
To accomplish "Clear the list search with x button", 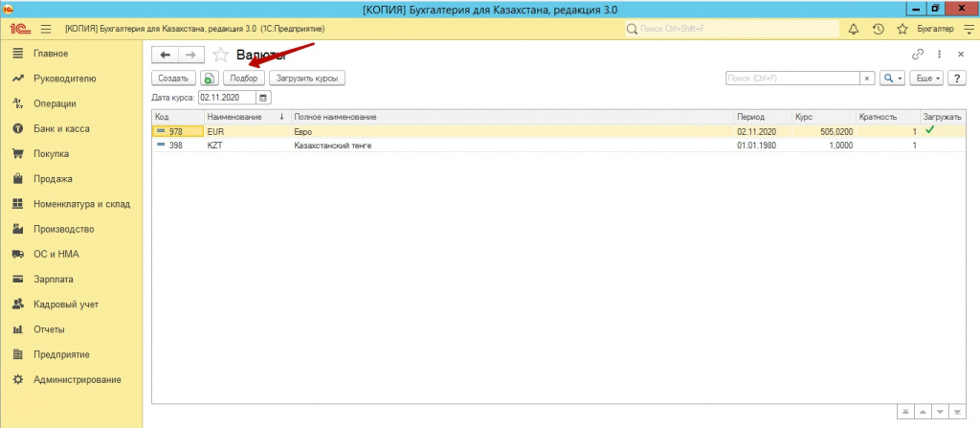I will click(866, 79).
